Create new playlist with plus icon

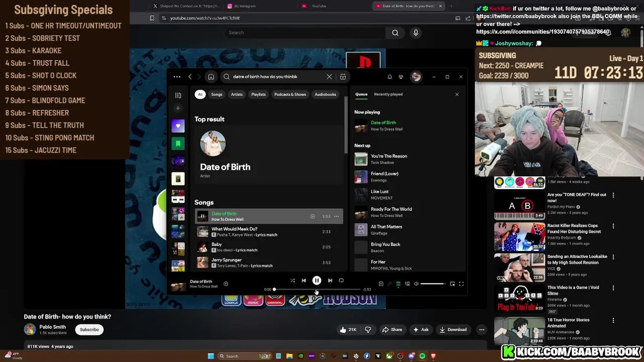click(x=178, y=108)
